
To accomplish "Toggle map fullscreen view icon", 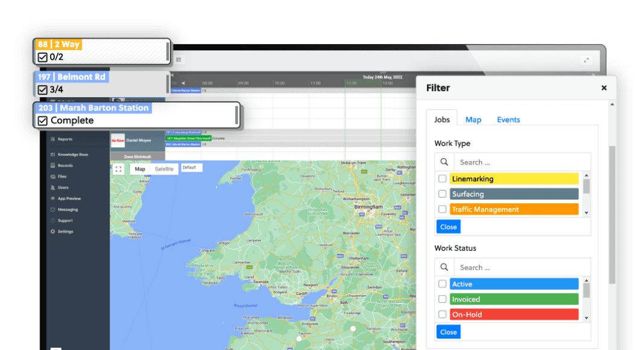I will click(119, 169).
